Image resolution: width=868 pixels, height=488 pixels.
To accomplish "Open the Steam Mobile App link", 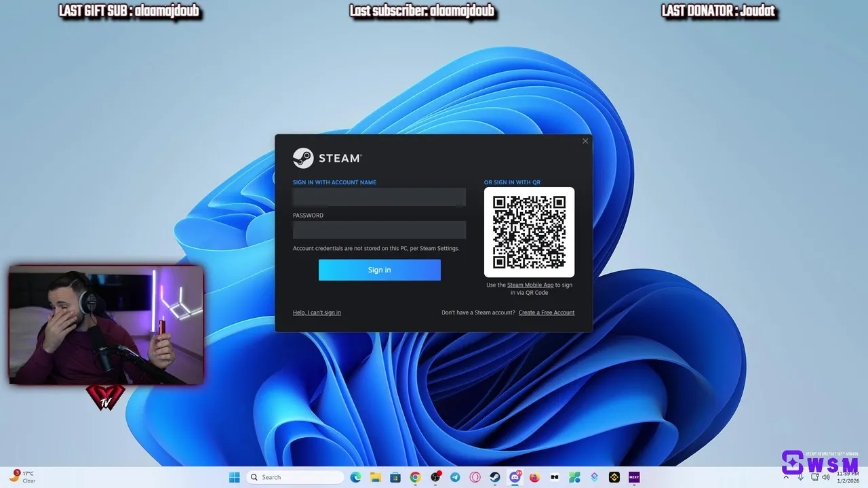I will [x=530, y=285].
